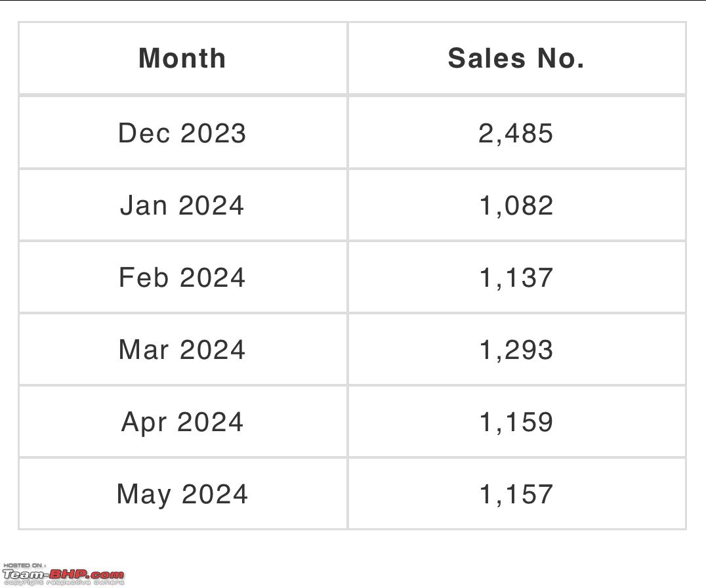Image resolution: width=706 pixels, height=588 pixels.
Task: Click the 1,293 sales value
Action: 516,350
